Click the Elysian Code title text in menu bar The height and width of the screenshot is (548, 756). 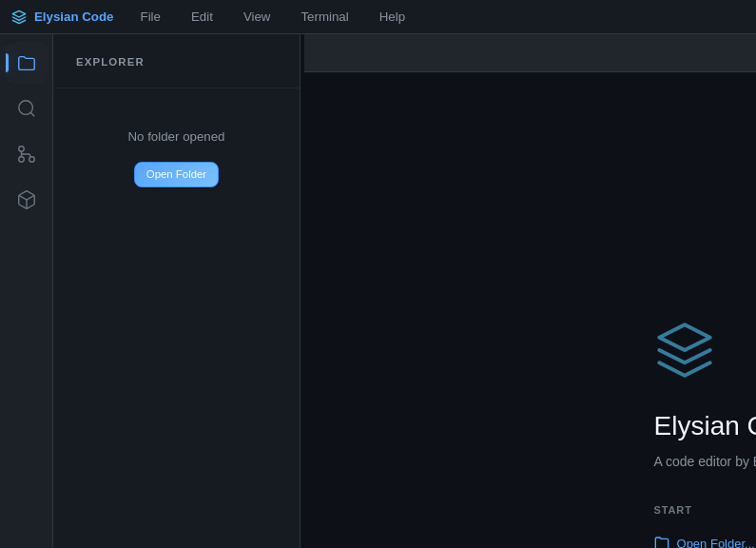[74, 17]
